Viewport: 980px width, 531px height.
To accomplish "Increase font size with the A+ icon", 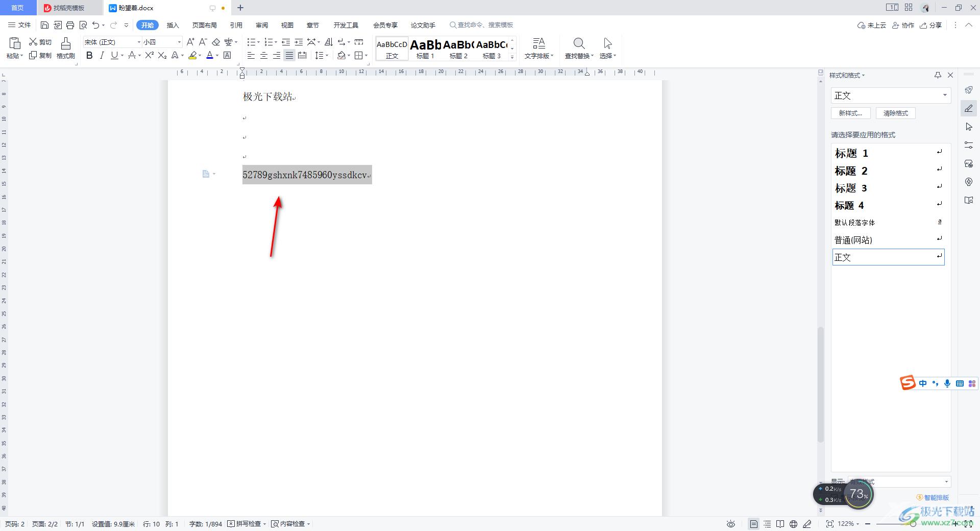I will [190, 42].
